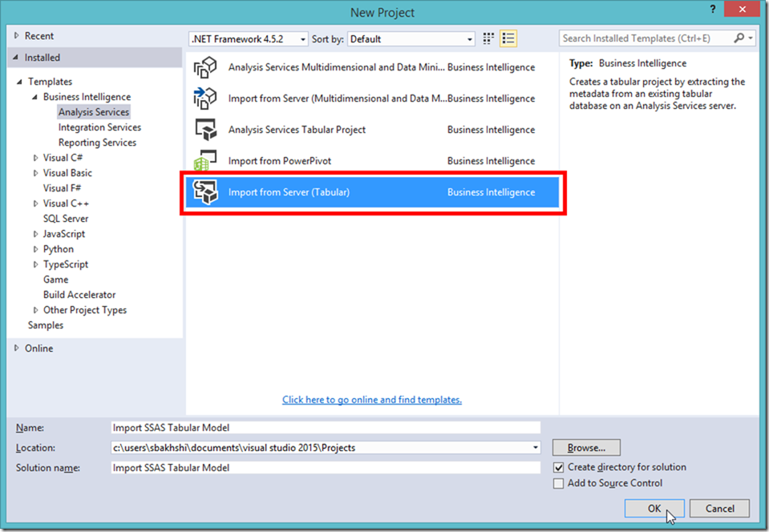Expand the JavaScript node

[35, 234]
